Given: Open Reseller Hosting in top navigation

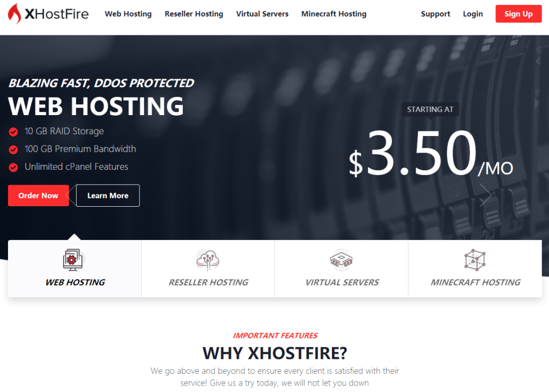Looking at the screenshot, I should (194, 14).
